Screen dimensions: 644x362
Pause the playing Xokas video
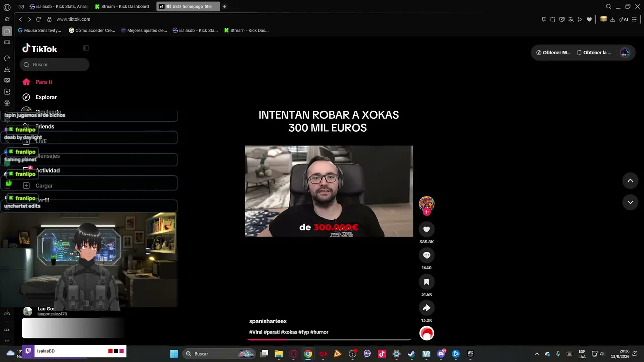coord(329,191)
